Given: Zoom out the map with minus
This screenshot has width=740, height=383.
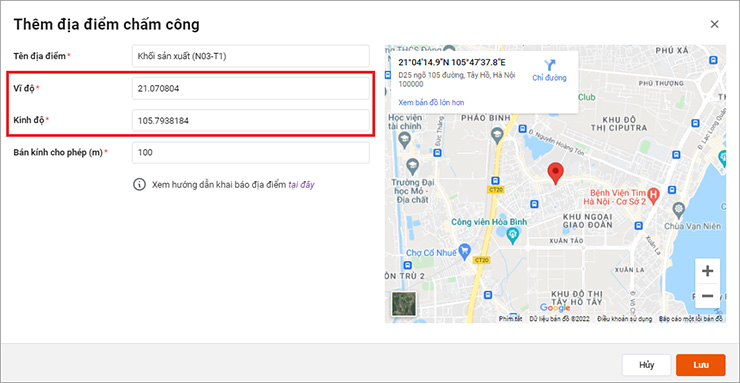Looking at the screenshot, I should pyautogui.click(x=707, y=296).
